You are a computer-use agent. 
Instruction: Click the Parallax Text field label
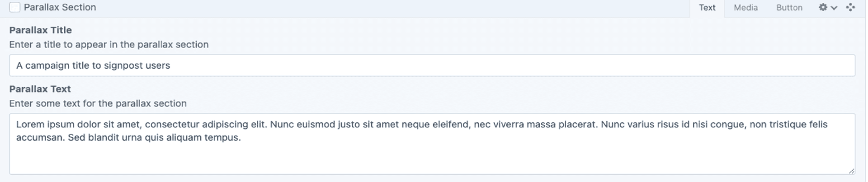[x=40, y=89]
